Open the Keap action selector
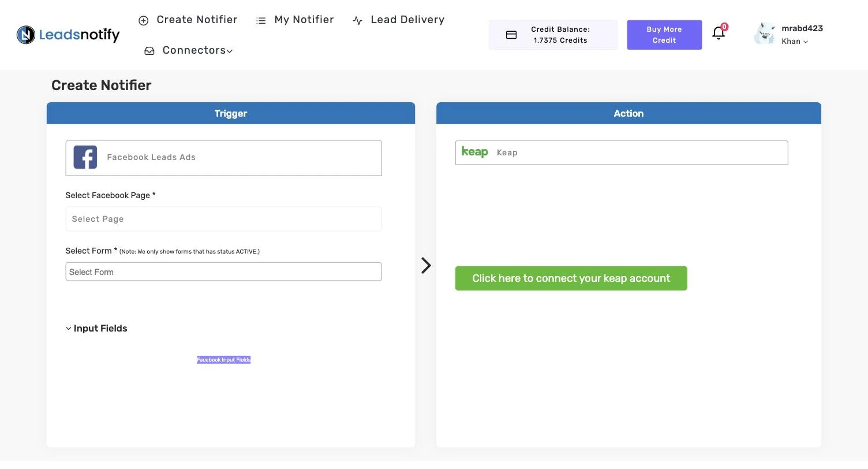The width and height of the screenshot is (868, 469). (x=622, y=152)
